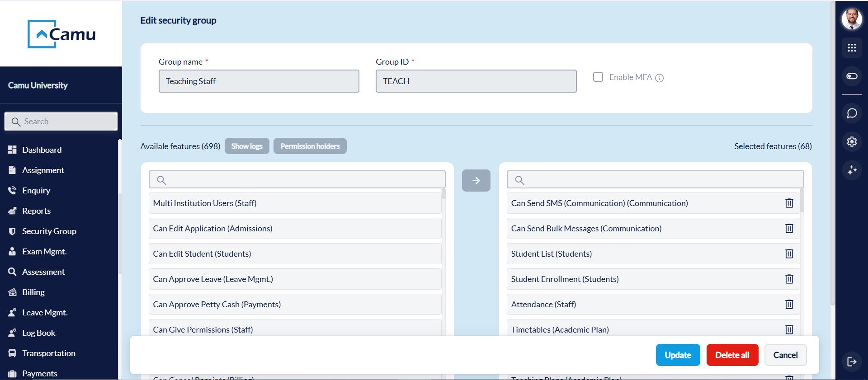This screenshot has width=868, height=380.
Task: Remove Can Send Bulk Messages feature
Action: 789,229
